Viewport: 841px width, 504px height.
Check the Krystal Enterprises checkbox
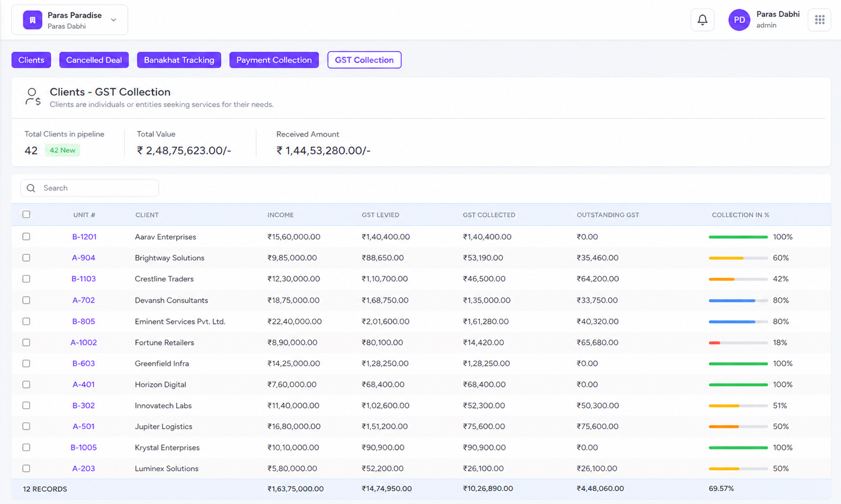click(26, 447)
